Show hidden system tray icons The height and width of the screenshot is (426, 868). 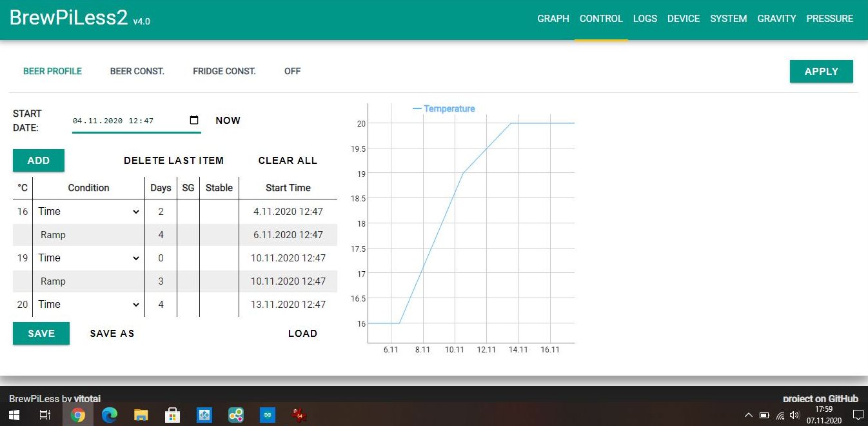click(x=748, y=415)
